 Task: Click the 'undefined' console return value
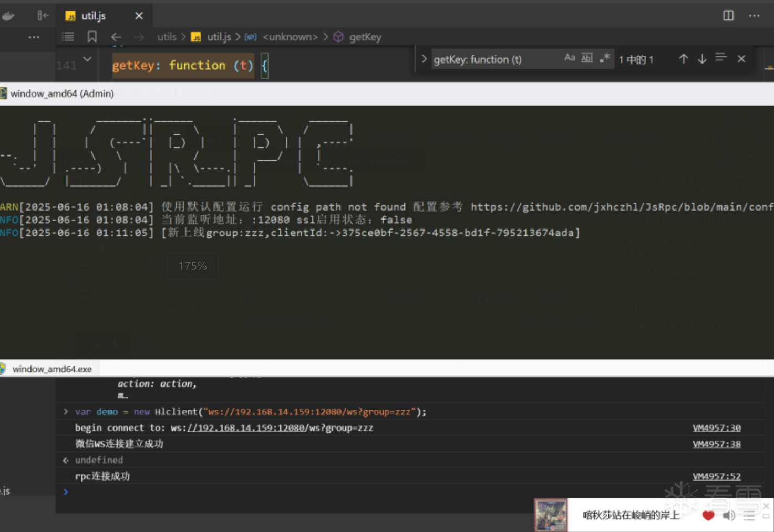[99, 460]
